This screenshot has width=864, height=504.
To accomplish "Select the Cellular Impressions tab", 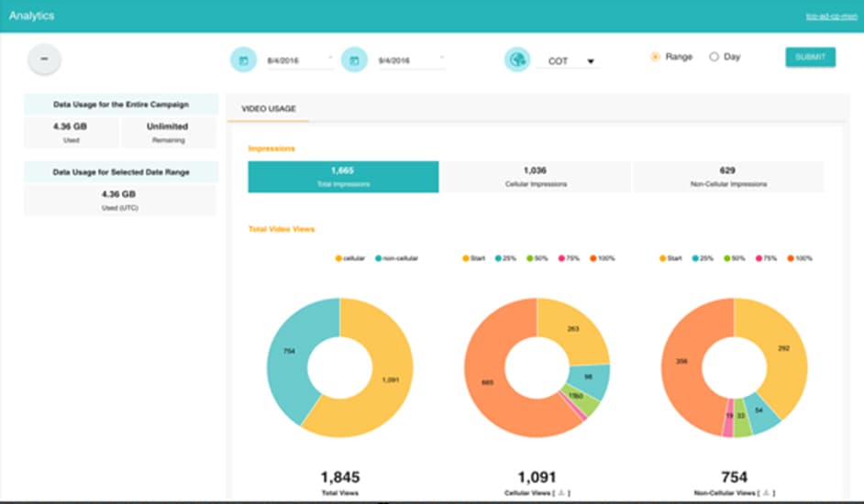I will click(535, 177).
